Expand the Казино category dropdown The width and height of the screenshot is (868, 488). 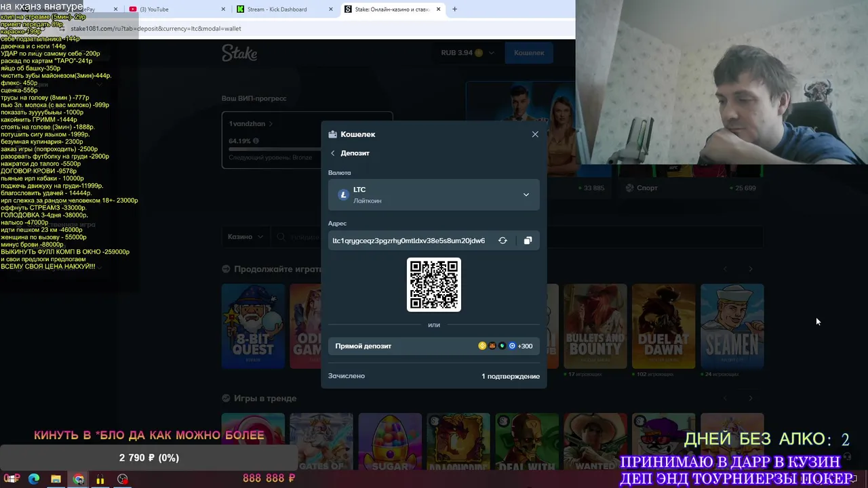pos(245,237)
